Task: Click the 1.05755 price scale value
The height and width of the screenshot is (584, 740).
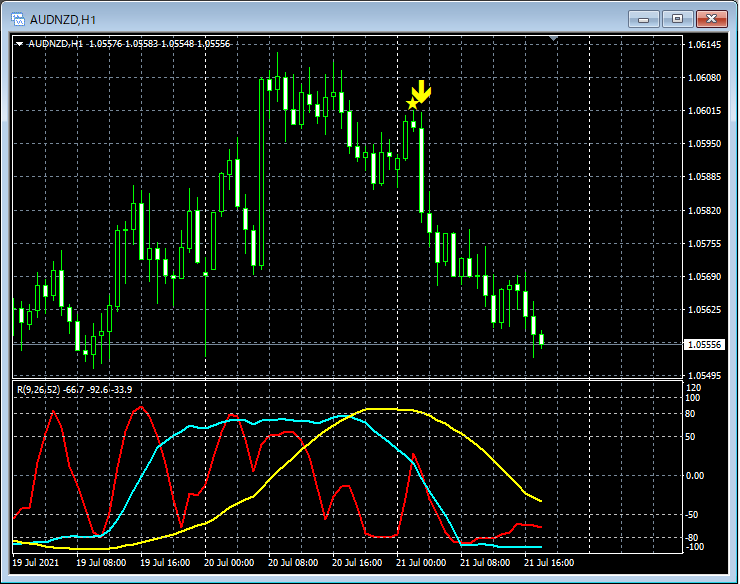Action: [x=705, y=244]
